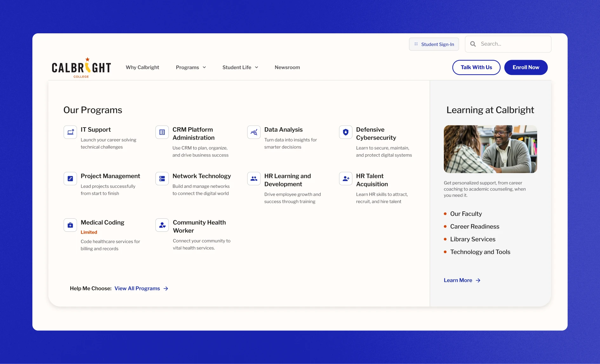Image resolution: width=600 pixels, height=364 pixels.
Task: Select the Defensive Cybersecurity program title
Action: click(376, 134)
